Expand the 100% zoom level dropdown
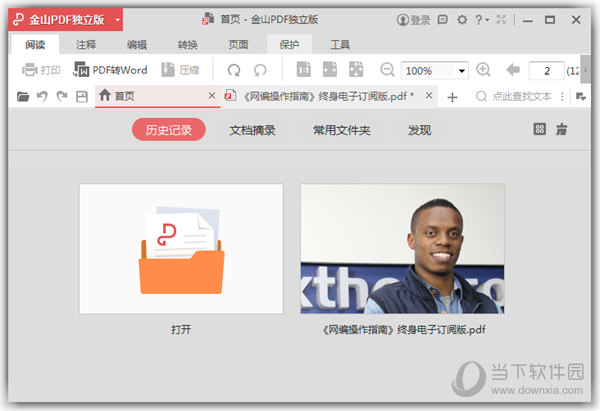Screen dimensions: 600x411 [x=462, y=70]
